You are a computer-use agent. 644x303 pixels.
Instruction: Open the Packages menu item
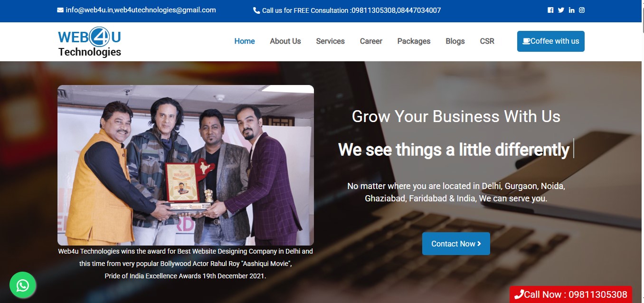414,41
